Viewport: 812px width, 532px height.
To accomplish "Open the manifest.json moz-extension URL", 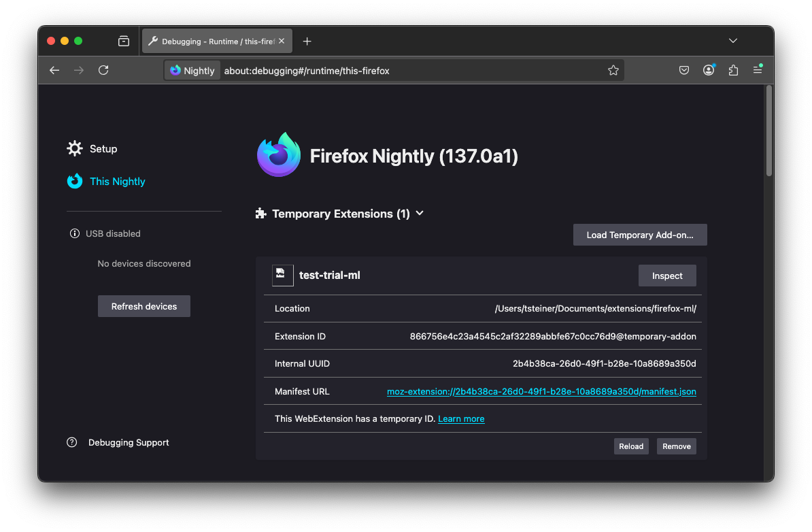I will [x=541, y=392].
